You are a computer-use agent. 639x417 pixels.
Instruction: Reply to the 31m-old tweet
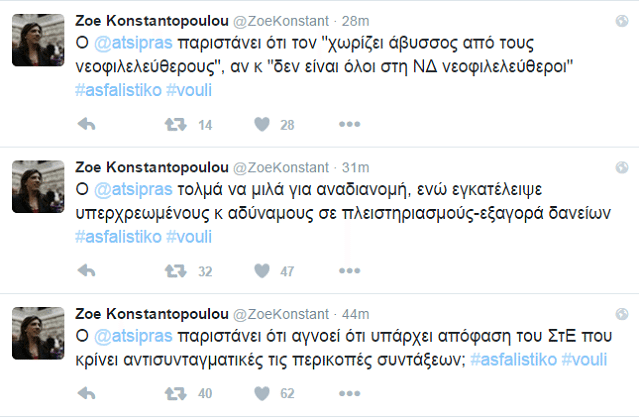pos(86,270)
